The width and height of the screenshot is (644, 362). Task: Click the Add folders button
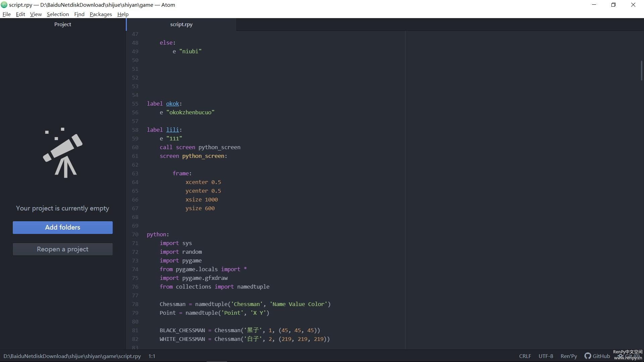(63, 227)
